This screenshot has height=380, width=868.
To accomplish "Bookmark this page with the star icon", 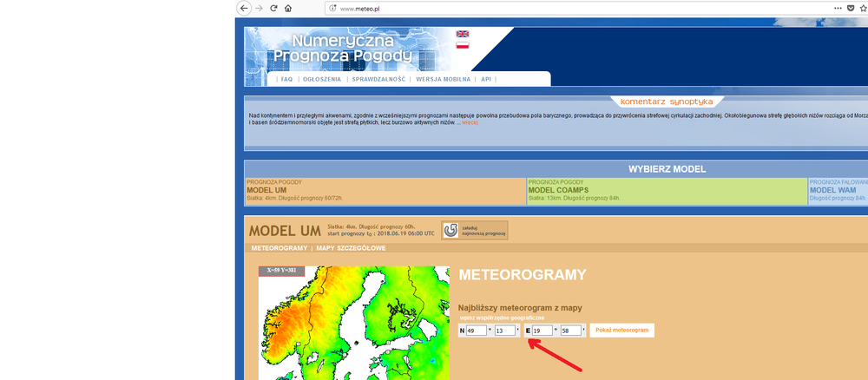I will pos(864,9).
